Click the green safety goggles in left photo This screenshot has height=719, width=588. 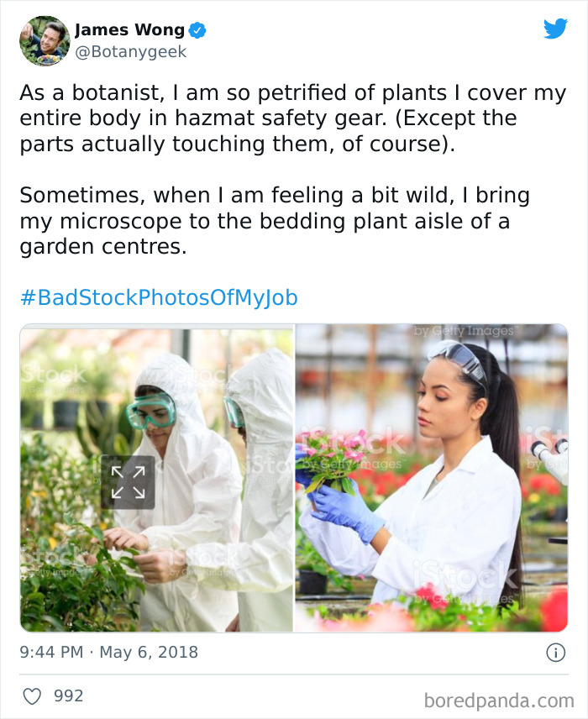tap(152, 411)
